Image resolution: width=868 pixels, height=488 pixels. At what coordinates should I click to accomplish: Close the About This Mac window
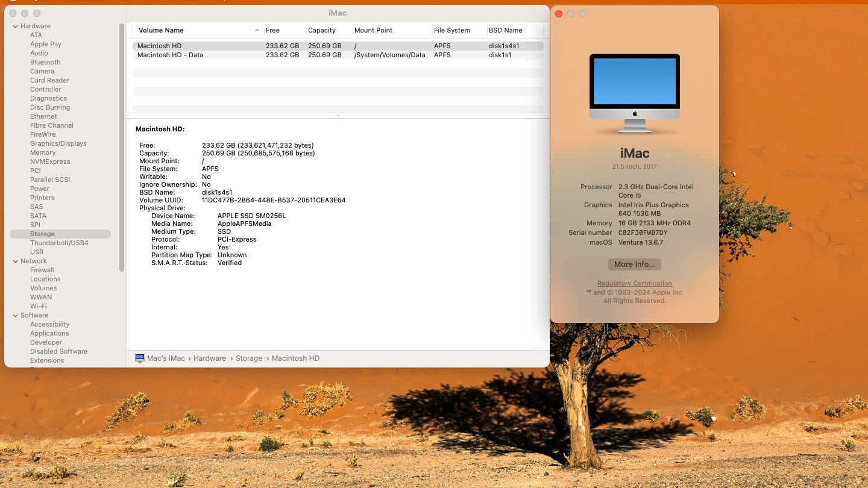pyautogui.click(x=559, y=14)
